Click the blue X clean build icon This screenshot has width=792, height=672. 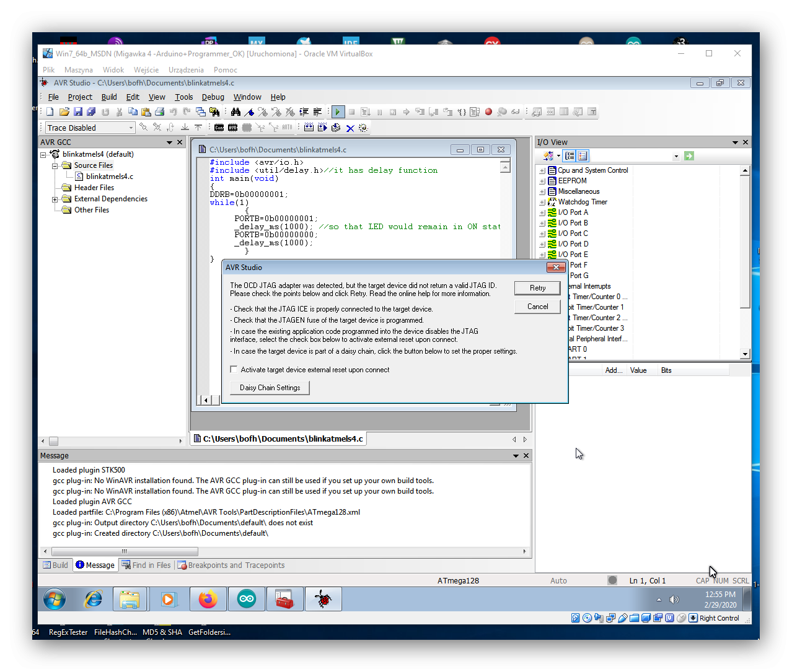tap(350, 128)
